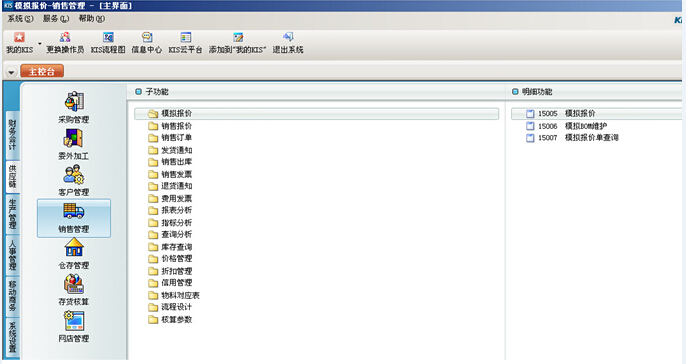Open the 系统(S) menu
686x364 pixels.
tap(20, 18)
